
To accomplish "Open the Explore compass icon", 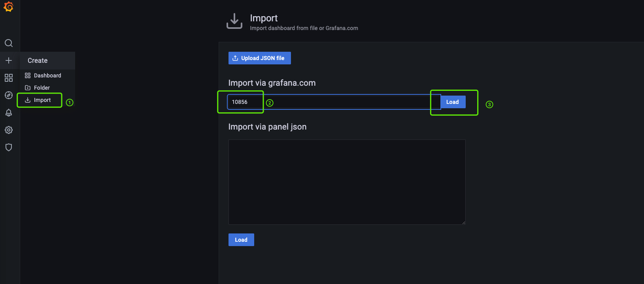I will pyautogui.click(x=9, y=95).
